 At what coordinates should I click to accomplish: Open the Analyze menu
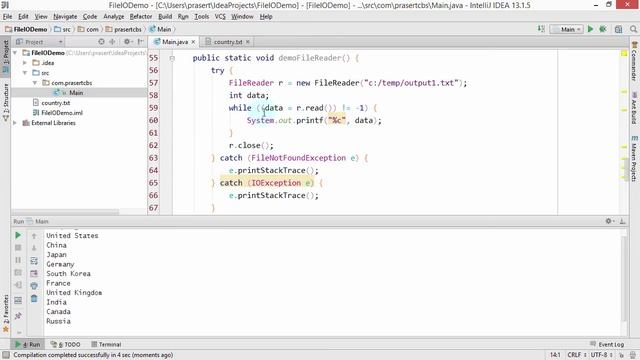113,16
